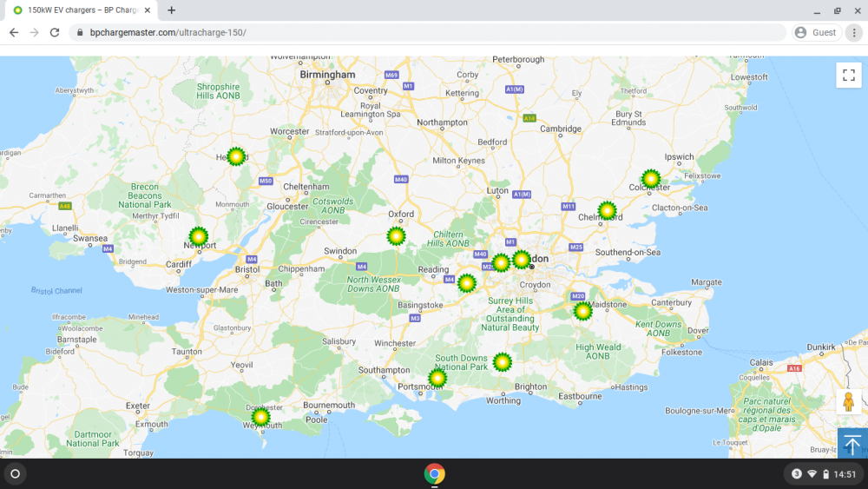Click the red A16 road shield near Calais

[x=794, y=368]
